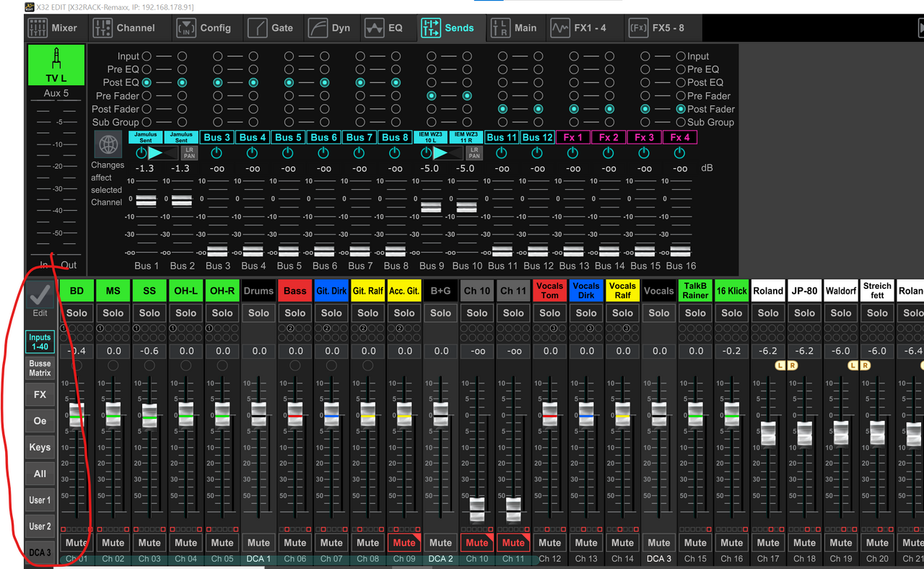Click the globe icon beside the sends panel
Viewport: 924px width, 569px height.
[x=108, y=144]
